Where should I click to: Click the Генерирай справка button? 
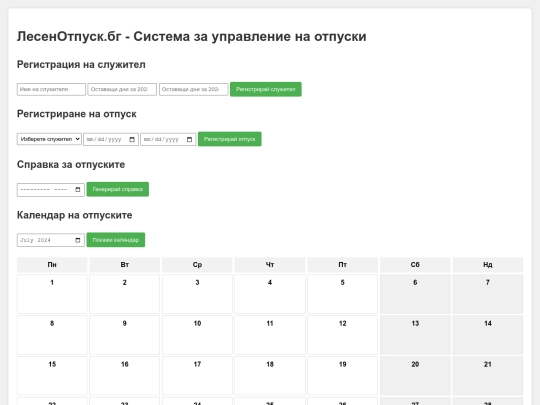click(117, 189)
